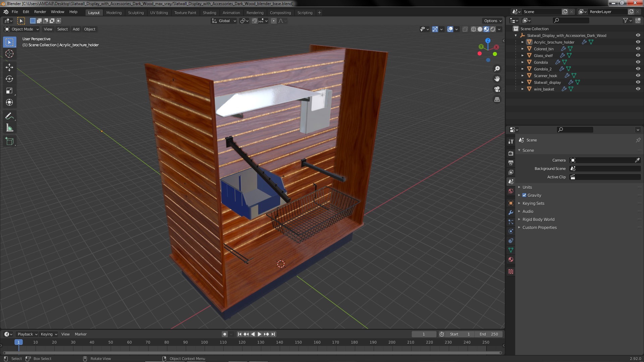Hide Glass_shelf with eye icon
Screen dimensions: 644x362
click(638, 55)
